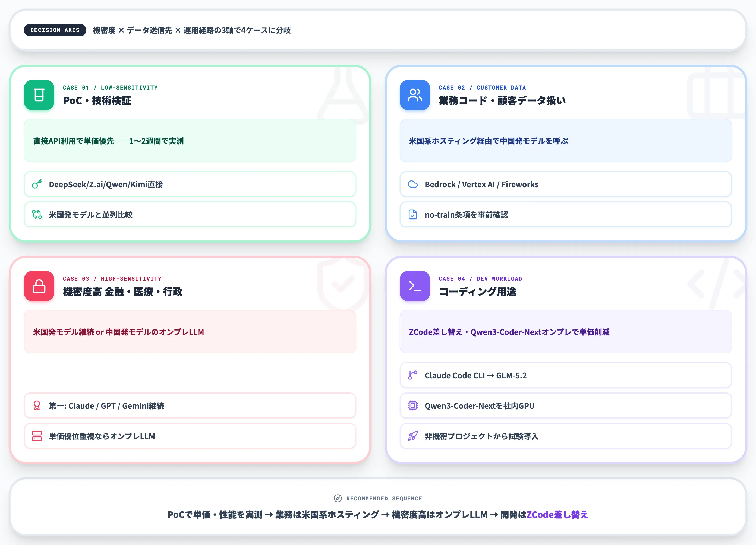Click the text 非機密プロジェクトから試験導入

click(482, 436)
